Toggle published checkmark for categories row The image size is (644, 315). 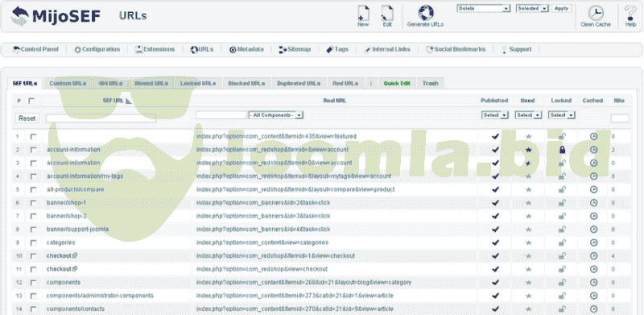tap(495, 242)
